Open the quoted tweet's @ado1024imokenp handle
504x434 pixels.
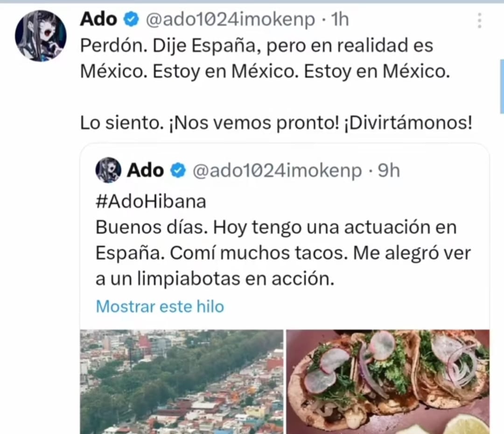pyautogui.click(x=277, y=171)
